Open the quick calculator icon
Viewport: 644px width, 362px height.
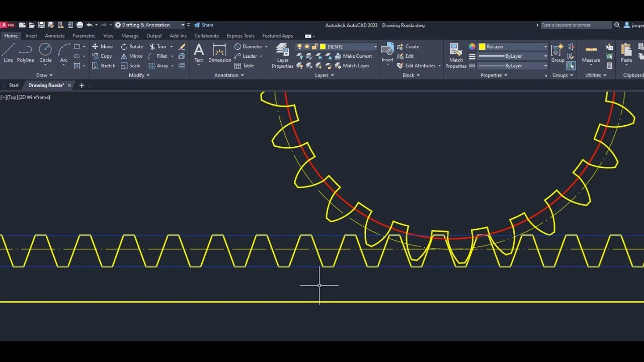click(609, 65)
